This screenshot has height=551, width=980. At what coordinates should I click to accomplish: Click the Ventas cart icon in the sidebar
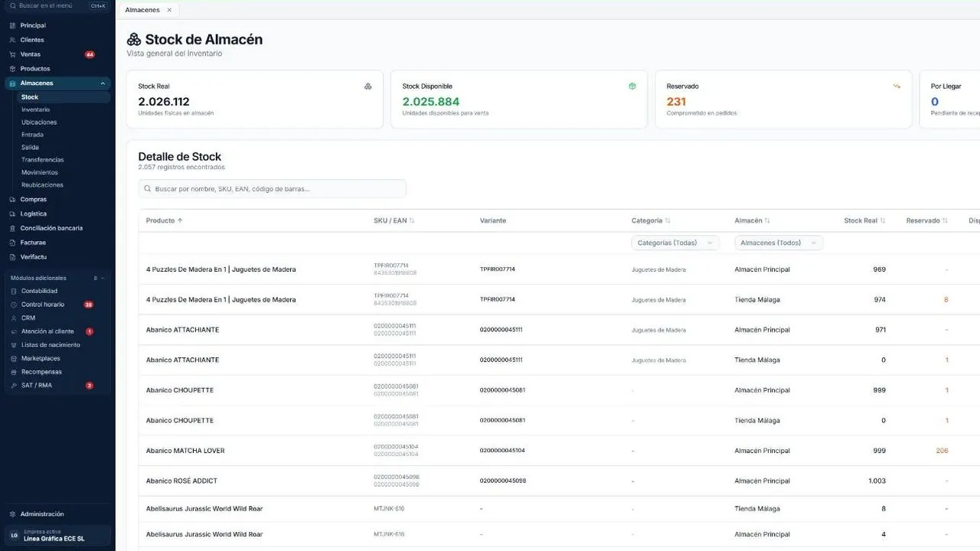coord(12,54)
